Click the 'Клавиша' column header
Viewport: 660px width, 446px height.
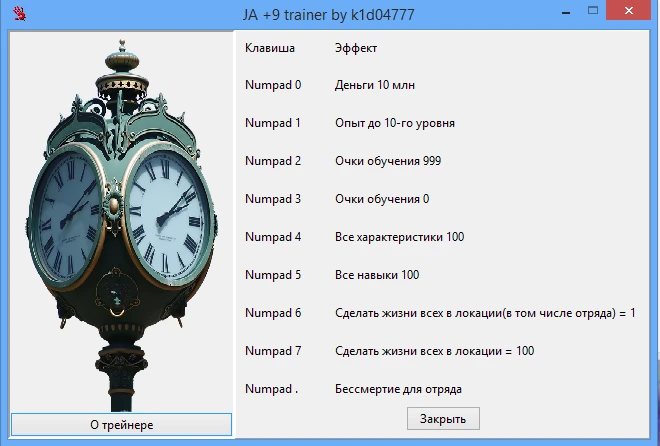[x=270, y=48]
